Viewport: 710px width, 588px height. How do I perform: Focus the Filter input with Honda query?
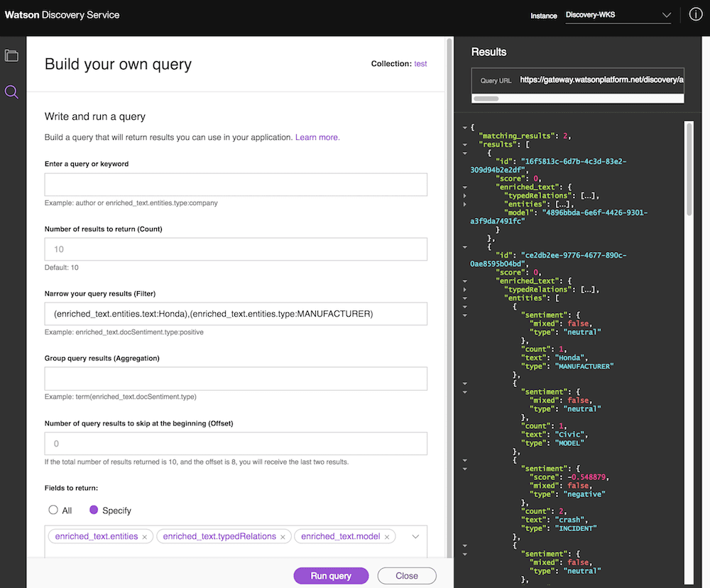click(x=236, y=314)
